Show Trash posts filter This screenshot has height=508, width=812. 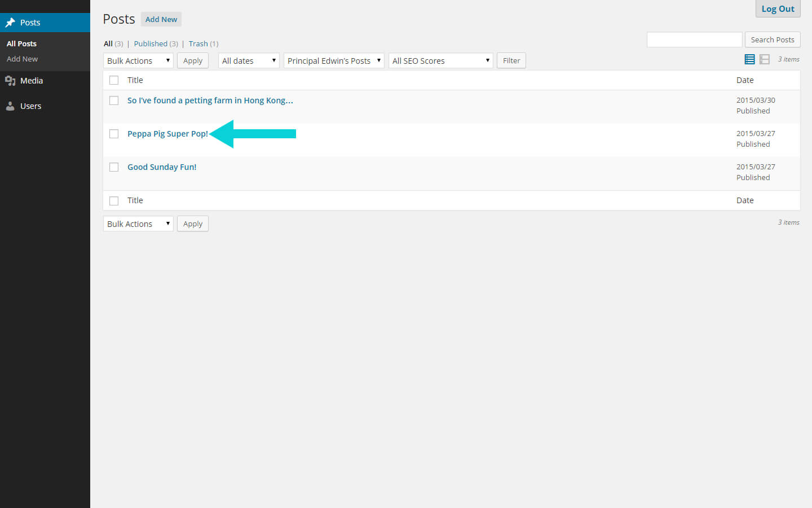[198, 43]
